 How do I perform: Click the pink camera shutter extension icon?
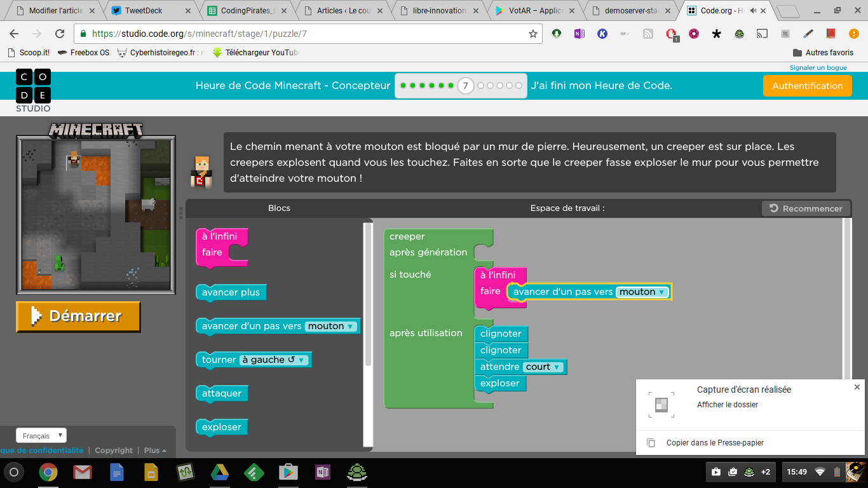pyautogui.click(x=693, y=34)
